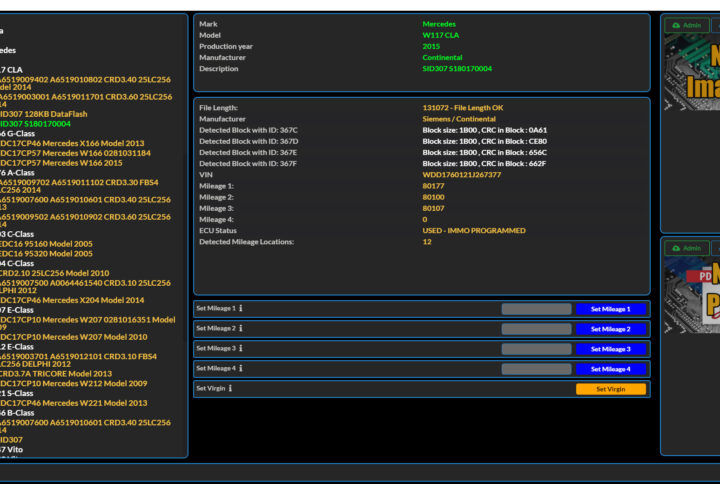Click the info icon beside Set Virgin
This screenshot has height=484, width=720.
[x=230, y=388]
